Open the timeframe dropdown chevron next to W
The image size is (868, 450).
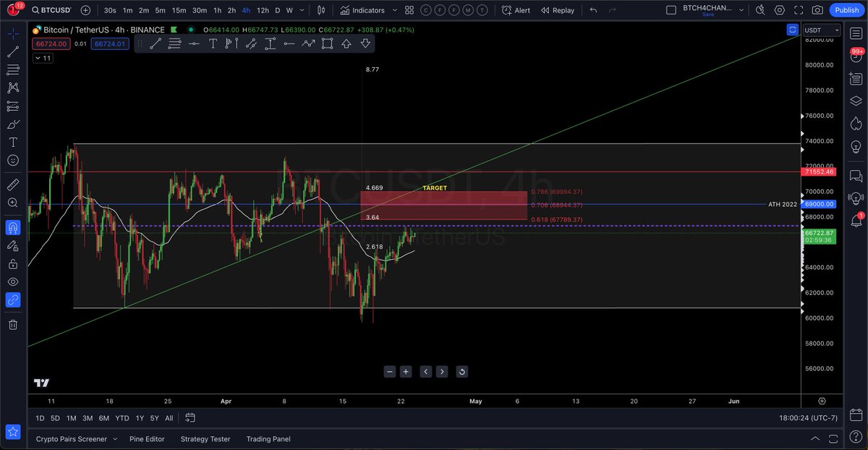click(302, 10)
